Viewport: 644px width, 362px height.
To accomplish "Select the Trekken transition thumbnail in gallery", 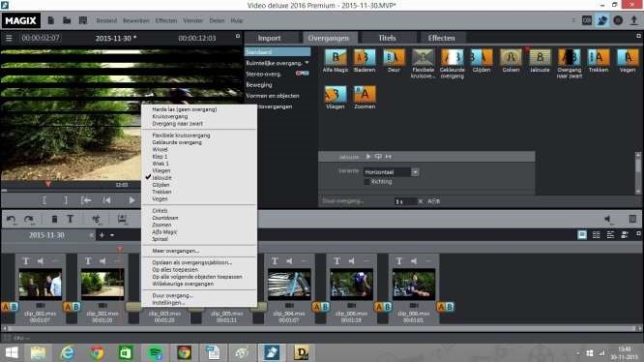I will [599, 57].
